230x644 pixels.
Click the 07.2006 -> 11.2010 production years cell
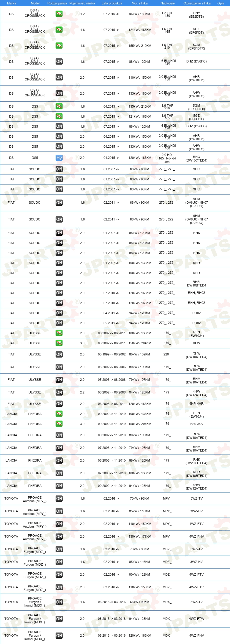112,473
